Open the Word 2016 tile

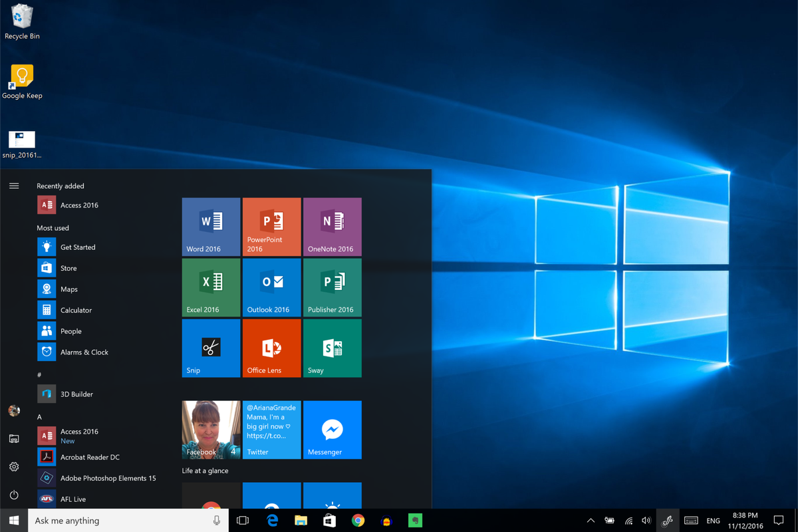coord(211,227)
